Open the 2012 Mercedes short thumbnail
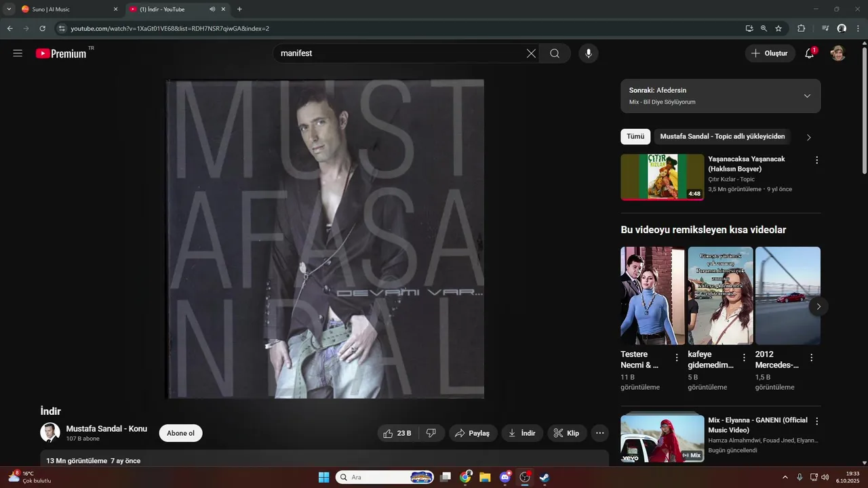The width and height of the screenshot is (868, 488). click(x=788, y=296)
